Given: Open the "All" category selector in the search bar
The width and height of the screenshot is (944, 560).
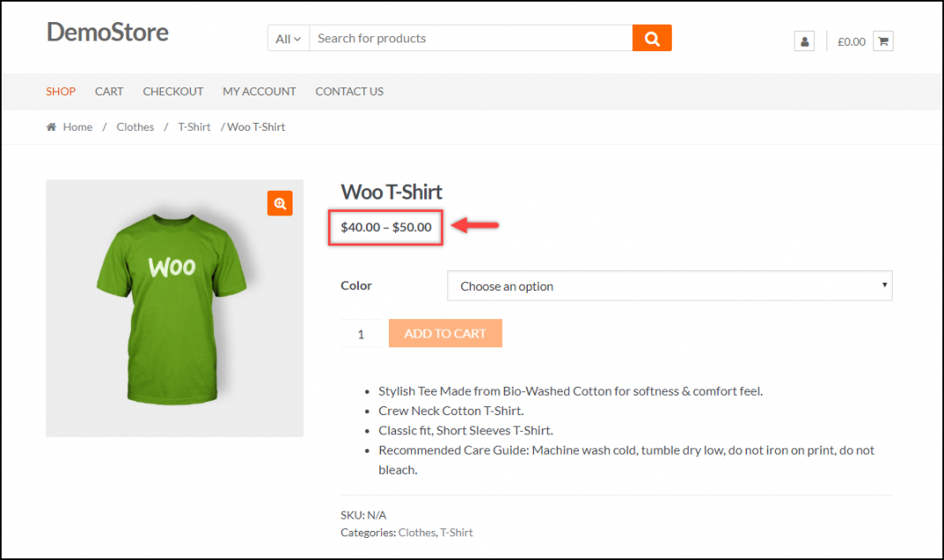Looking at the screenshot, I should [x=287, y=38].
